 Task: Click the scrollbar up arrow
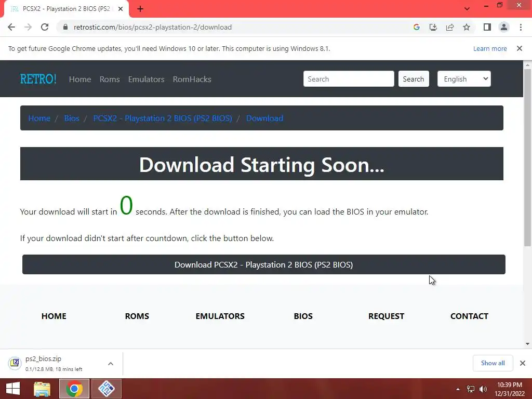pos(527,64)
